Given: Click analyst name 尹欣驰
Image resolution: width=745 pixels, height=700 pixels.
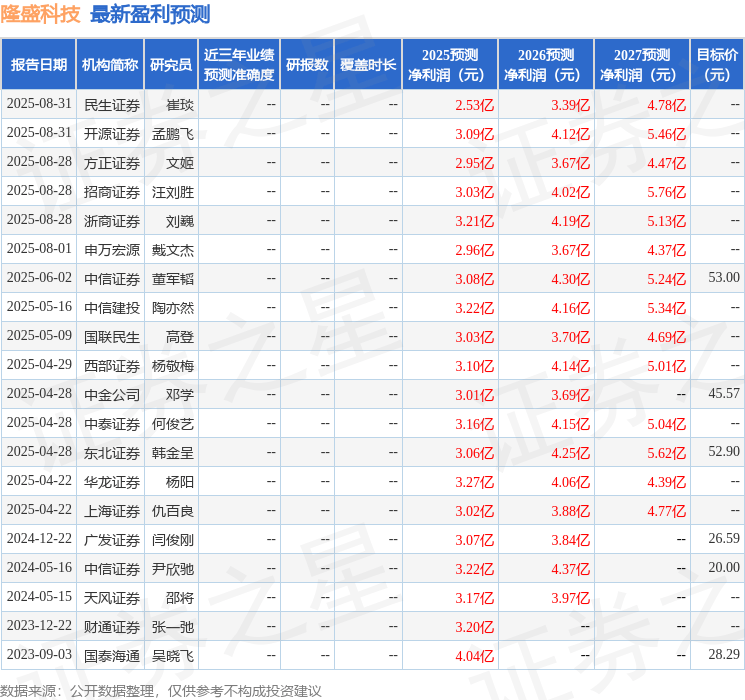Looking at the screenshot, I should (173, 569).
